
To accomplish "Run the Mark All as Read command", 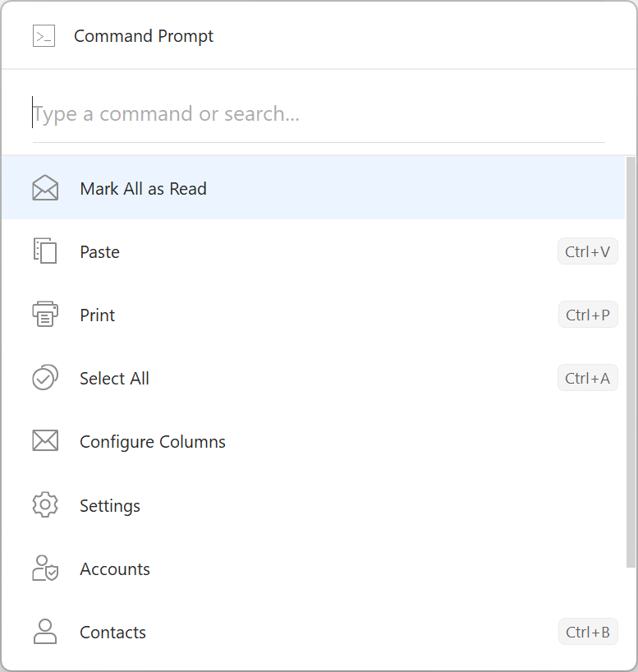I will coord(313,188).
